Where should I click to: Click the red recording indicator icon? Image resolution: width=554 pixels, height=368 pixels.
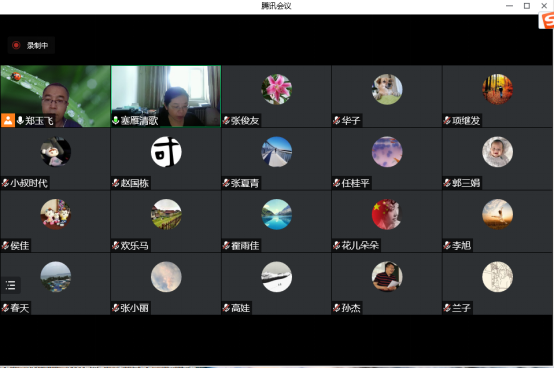[16, 45]
